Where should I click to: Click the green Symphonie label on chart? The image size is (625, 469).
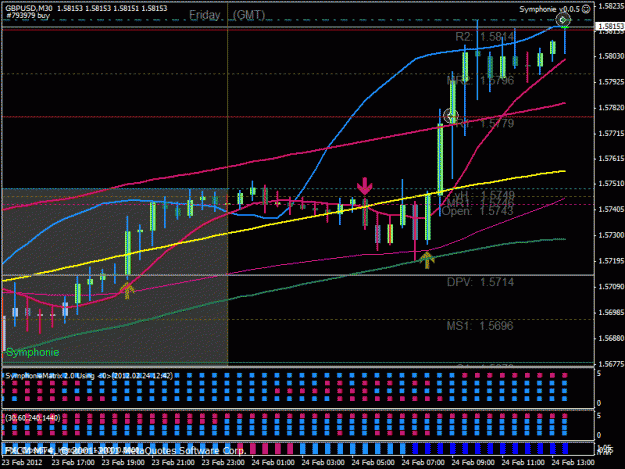(x=33, y=352)
